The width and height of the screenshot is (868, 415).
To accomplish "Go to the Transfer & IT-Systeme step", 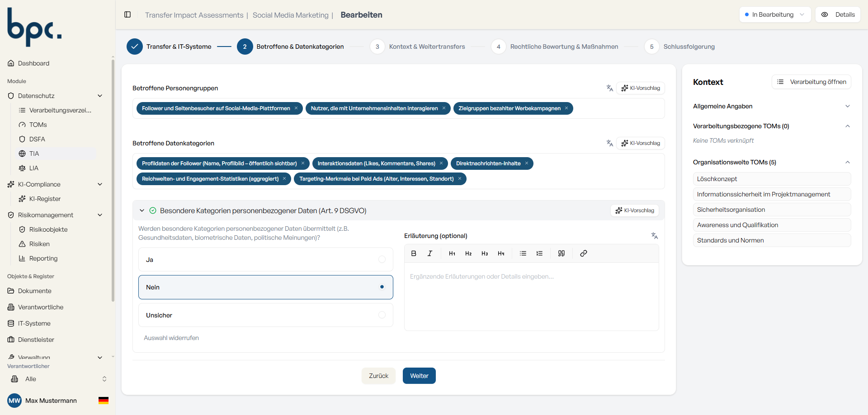I will [x=169, y=47].
